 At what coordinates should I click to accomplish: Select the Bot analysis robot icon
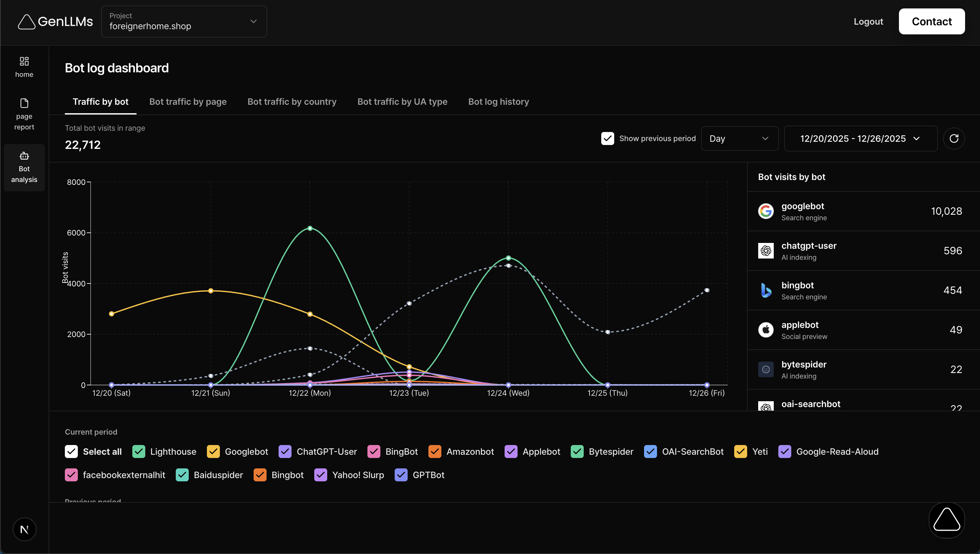[x=24, y=156]
